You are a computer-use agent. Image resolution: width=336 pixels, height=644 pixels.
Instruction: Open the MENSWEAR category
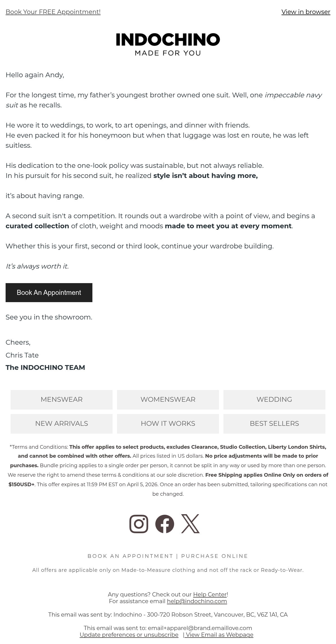click(62, 399)
